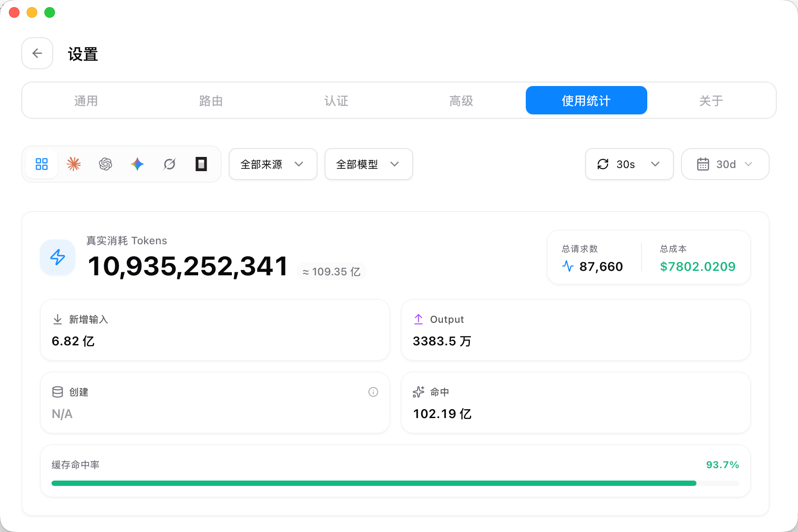Click the 93.7% hit rate value

722,465
